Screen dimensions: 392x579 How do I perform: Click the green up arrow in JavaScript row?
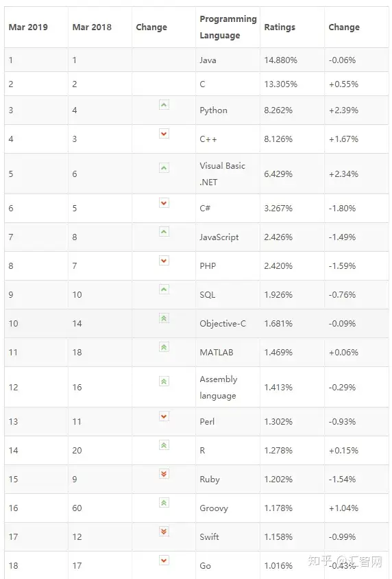164,231
